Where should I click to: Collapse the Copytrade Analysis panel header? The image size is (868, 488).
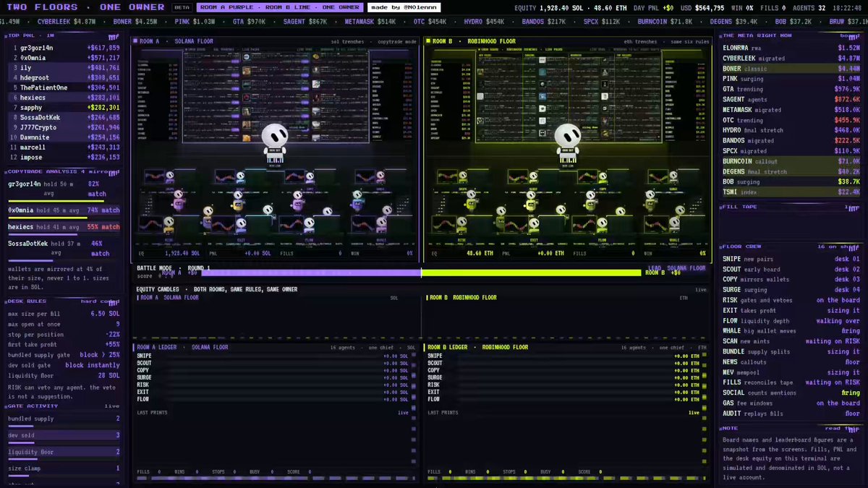tap(63, 171)
